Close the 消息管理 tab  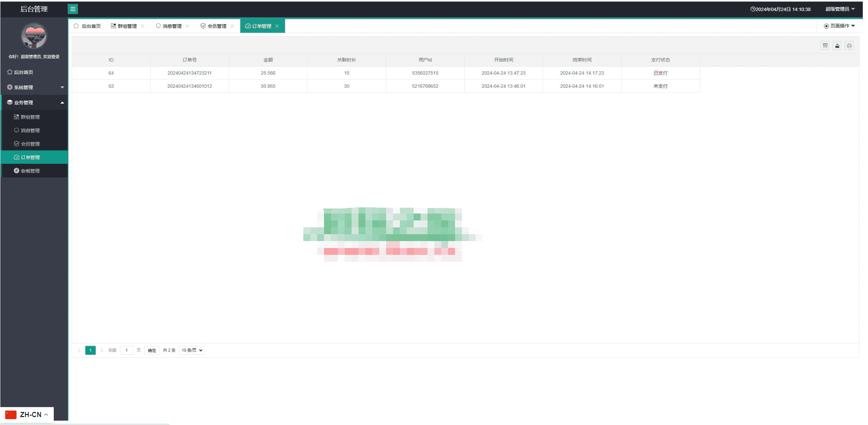coord(188,26)
